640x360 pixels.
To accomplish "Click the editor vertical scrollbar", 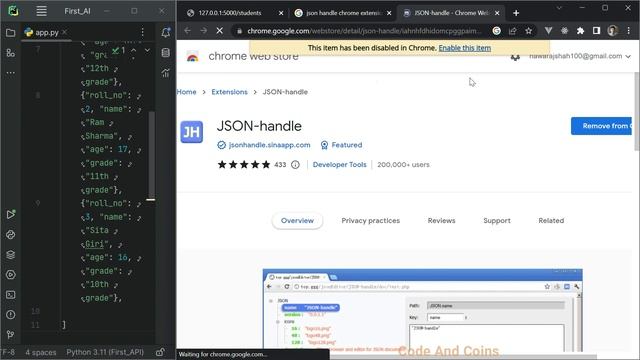I will [151, 155].
